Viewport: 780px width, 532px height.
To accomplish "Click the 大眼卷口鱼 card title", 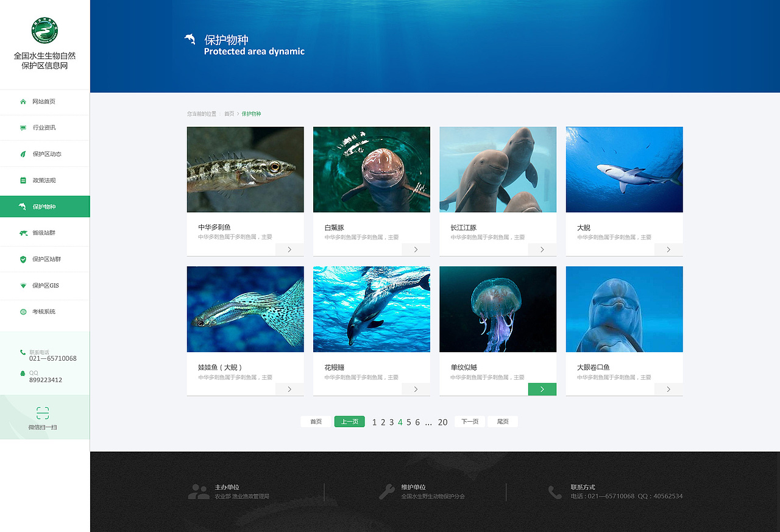I will [594, 367].
